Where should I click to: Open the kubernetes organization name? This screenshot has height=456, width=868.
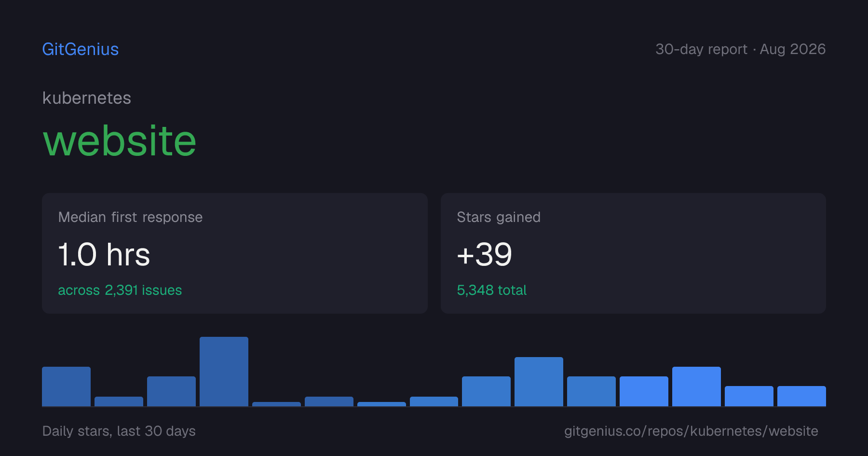point(87,98)
